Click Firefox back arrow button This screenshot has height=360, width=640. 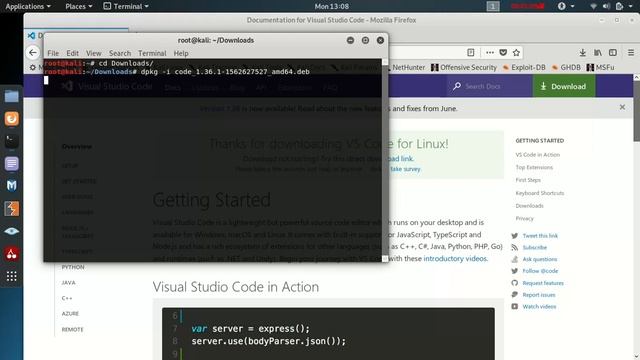[x=33, y=52]
